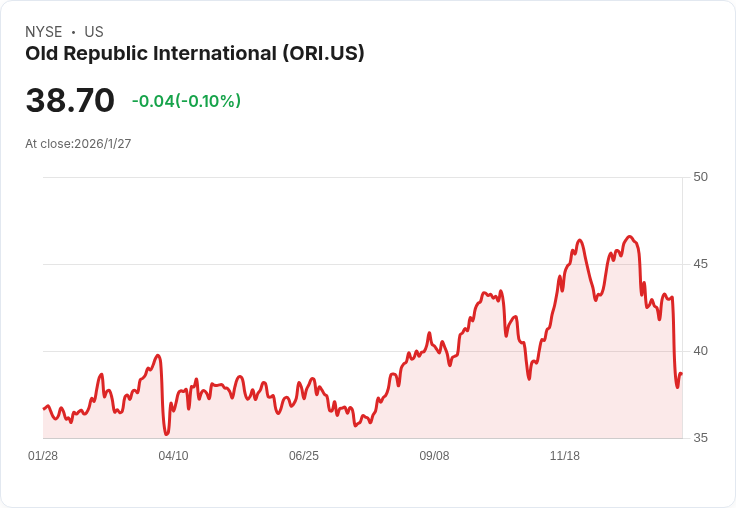Viewport: 736px width, 508px height.
Task: Click the 40 label on price axis
Action: [700, 351]
